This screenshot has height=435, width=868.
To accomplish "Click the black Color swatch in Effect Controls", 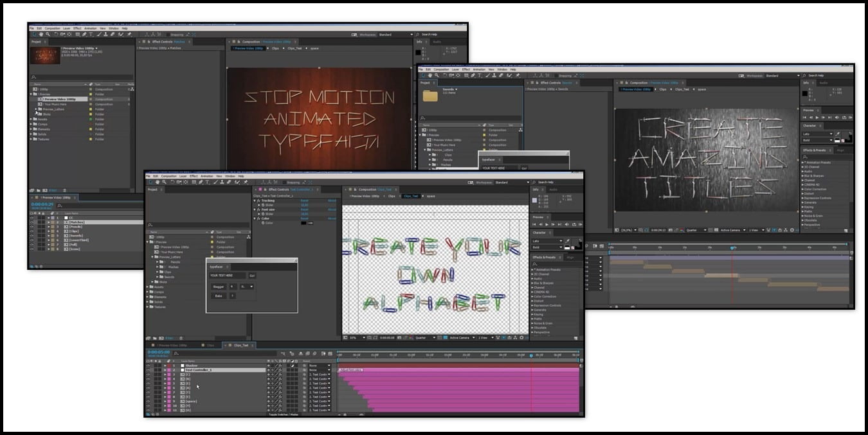I will click(303, 223).
